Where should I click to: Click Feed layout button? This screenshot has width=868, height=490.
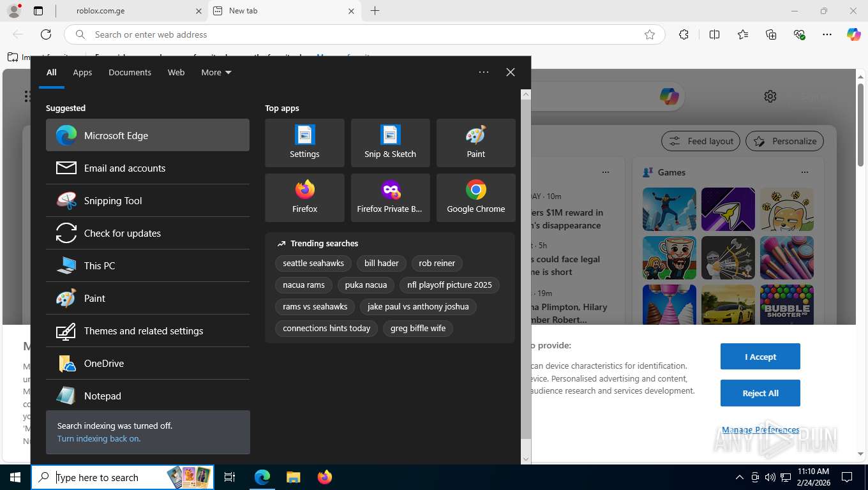pos(701,141)
